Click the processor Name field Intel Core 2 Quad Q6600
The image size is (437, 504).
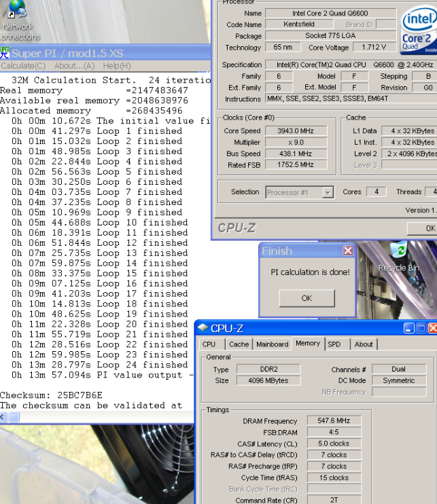[330, 13]
